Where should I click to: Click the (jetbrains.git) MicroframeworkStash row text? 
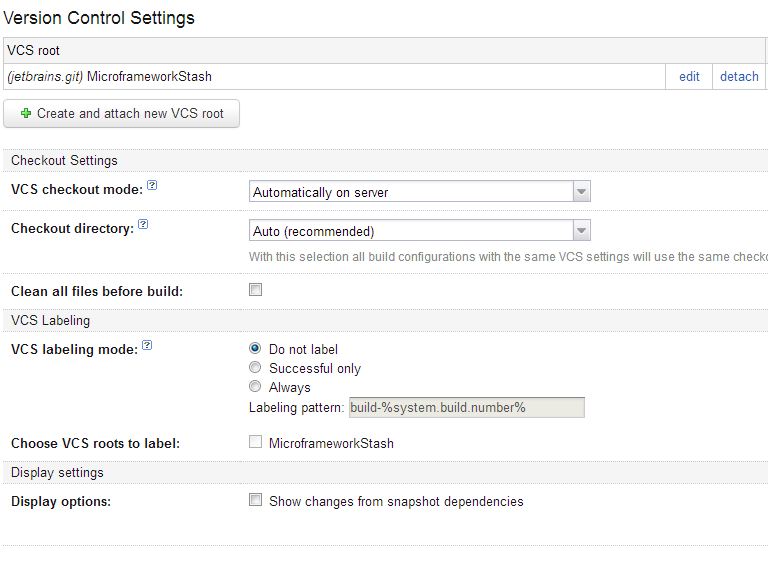point(110,76)
